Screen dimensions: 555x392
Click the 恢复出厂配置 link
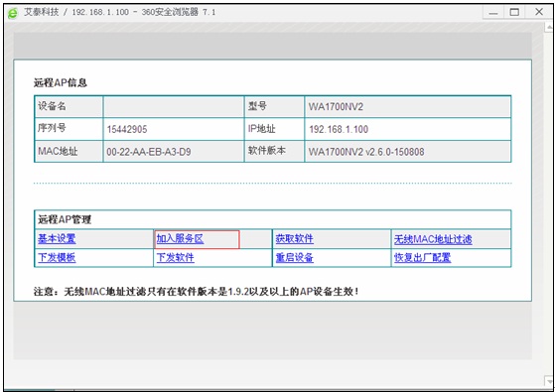tap(422, 257)
